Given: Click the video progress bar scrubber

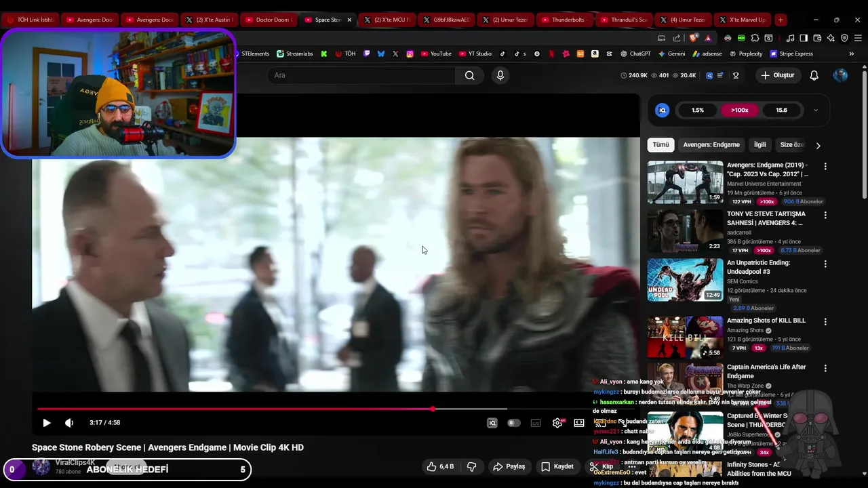Looking at the screenshot, I should 433,409.
